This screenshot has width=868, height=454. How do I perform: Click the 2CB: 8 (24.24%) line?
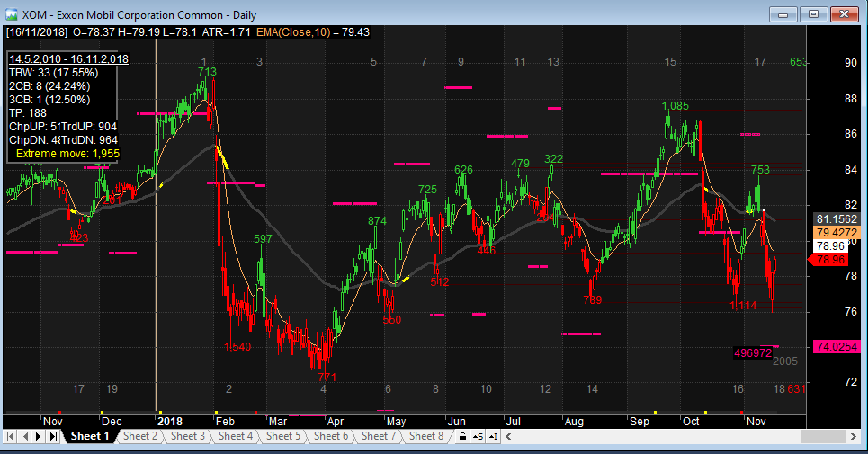(49, 86)
